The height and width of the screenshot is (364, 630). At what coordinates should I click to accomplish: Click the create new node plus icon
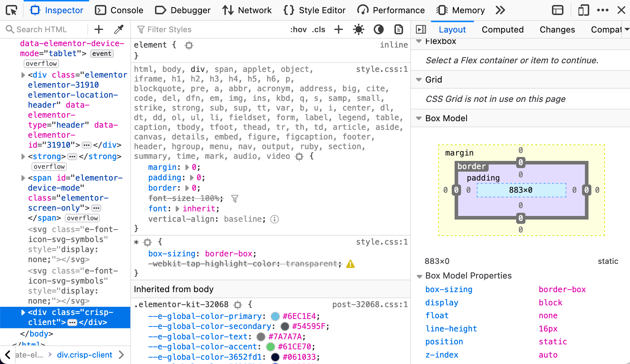[x=99, y=29]
